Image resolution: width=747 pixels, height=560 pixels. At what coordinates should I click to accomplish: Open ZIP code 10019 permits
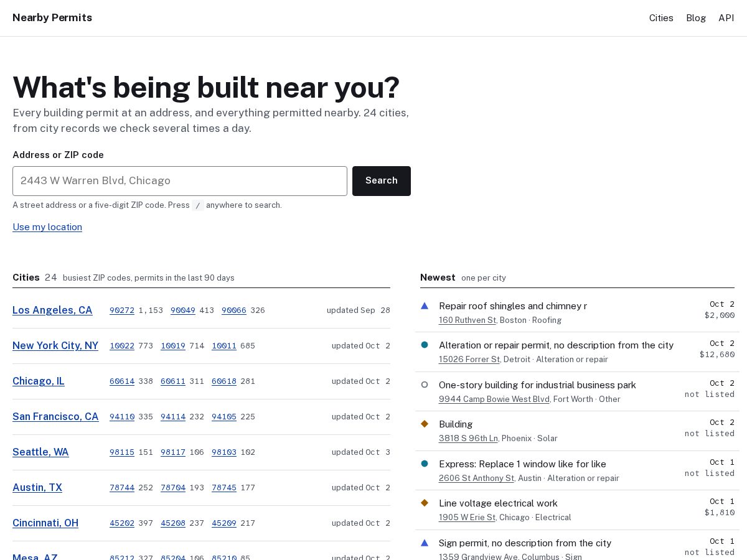tap(173, 346)
